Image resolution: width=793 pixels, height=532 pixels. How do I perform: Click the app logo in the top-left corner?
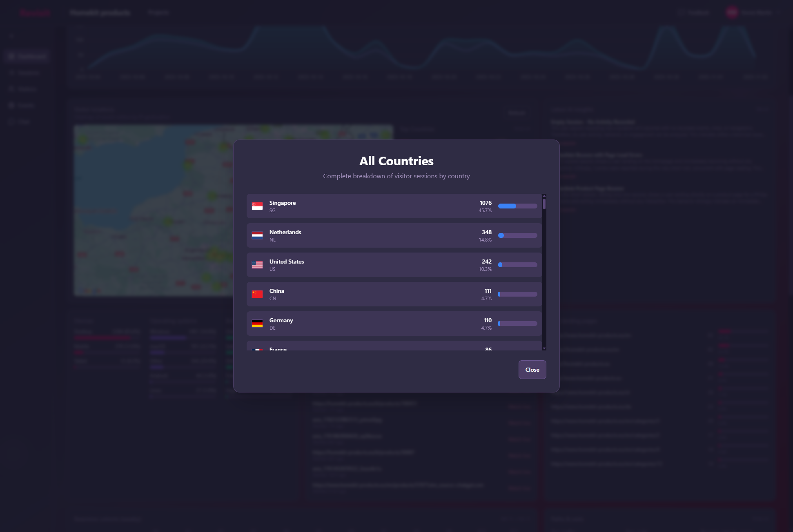tap(35, 12)
